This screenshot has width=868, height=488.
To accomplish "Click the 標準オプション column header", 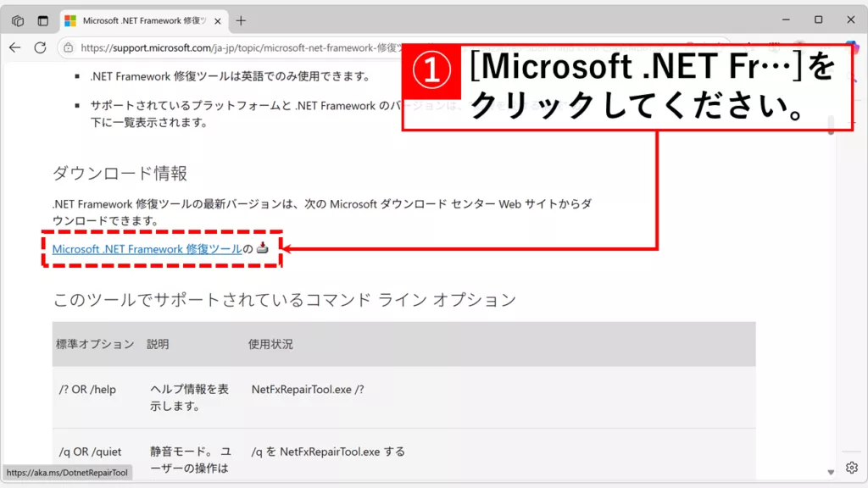I will coord(95,344).
